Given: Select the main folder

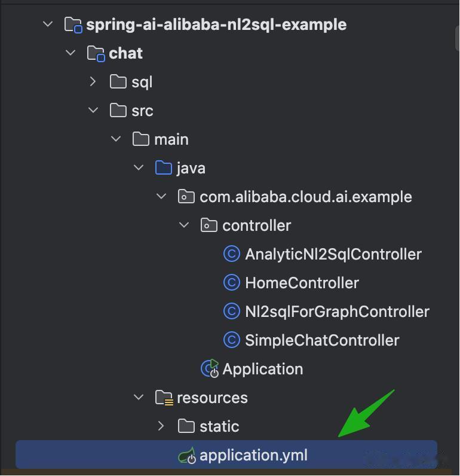Looking at the screenshot, I should (x=171, y=139).
